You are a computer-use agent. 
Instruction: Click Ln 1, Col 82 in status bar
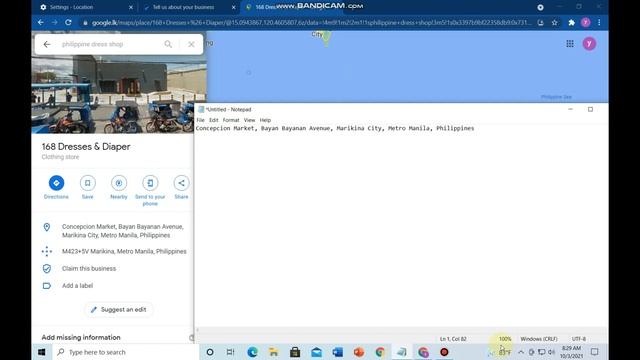[x=453, y=339]
